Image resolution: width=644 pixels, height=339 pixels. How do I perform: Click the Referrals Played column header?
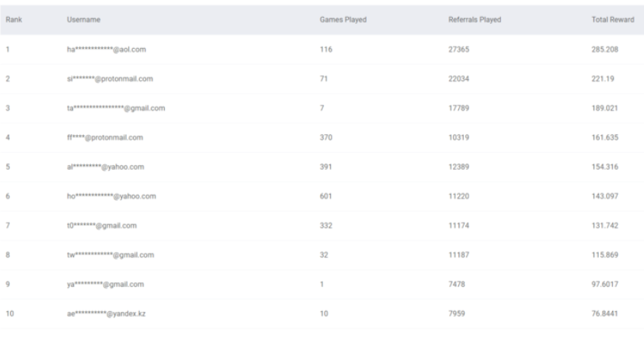[474, 18]
